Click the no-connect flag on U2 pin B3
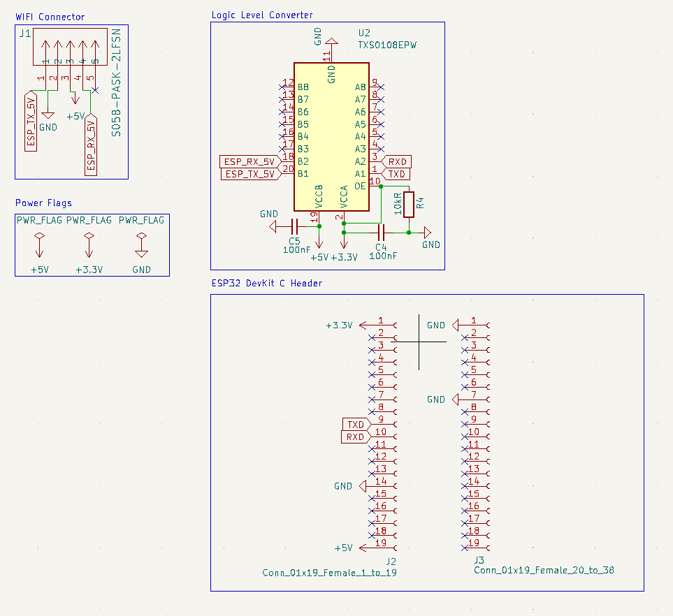This screenshot has width=673, height=616. click(282, 149)
